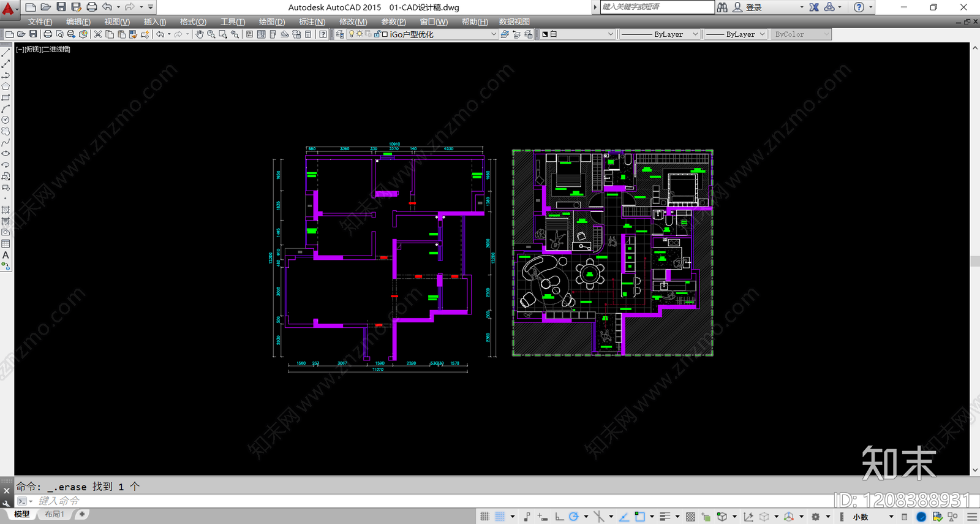Click the [俯视] viewport view control
This screenshot has height=524, width=980.
click(x=33, y=49)
